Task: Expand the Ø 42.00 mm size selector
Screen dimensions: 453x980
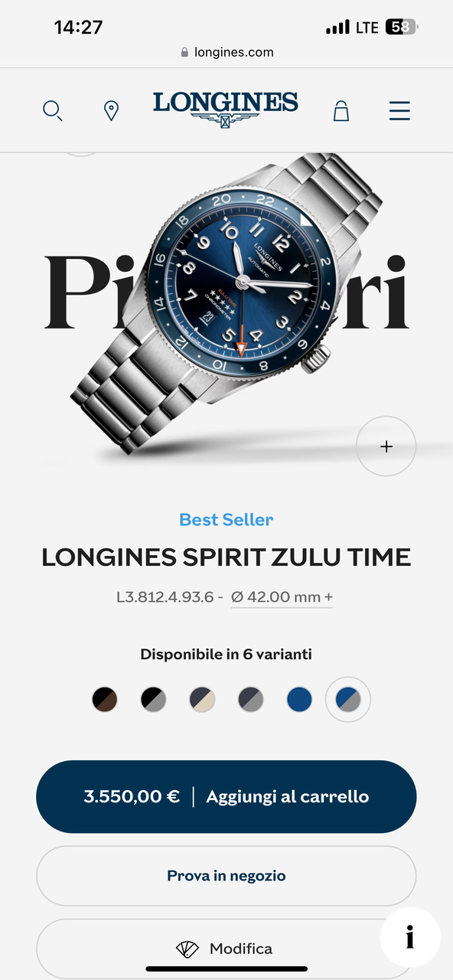Action: [282, 597]
